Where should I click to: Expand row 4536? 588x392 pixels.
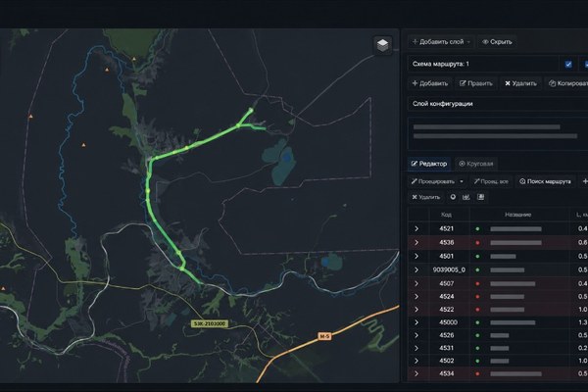point(416,243)
